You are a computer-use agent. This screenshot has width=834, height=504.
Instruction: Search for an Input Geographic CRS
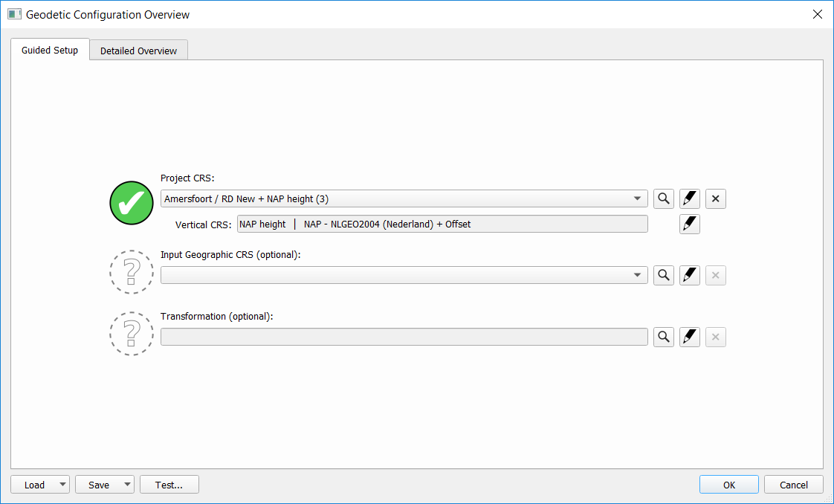pyautogui.click(x=664, y=275)
